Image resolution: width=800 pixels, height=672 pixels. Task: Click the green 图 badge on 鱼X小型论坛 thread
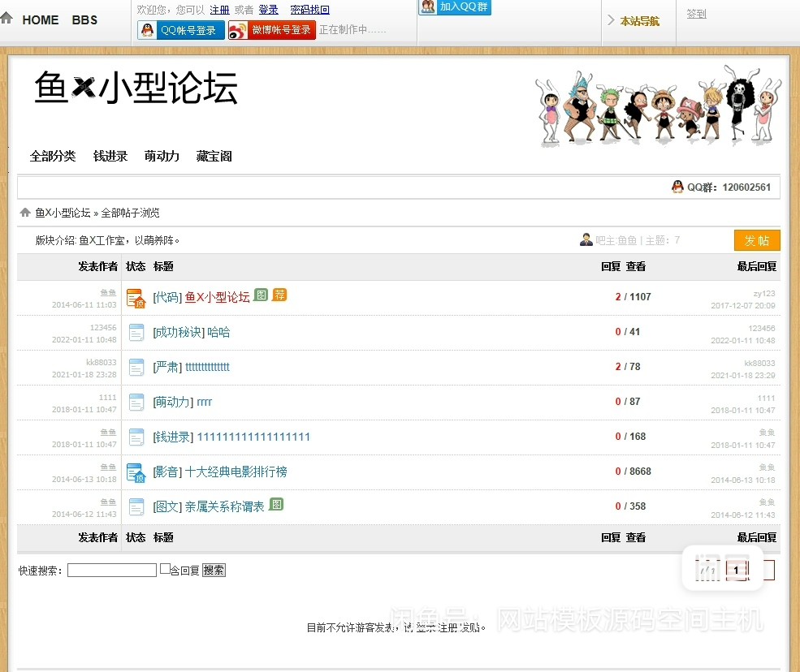pos(261,295)
